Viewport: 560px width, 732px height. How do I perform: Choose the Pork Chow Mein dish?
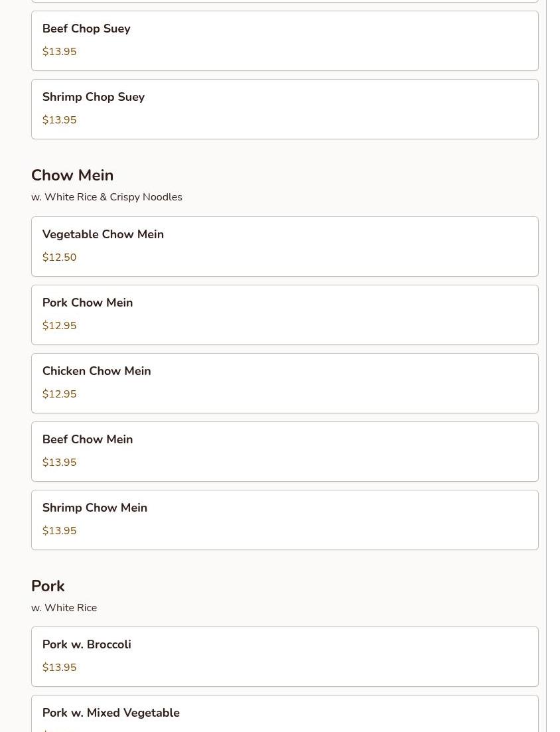click(285, 315)
